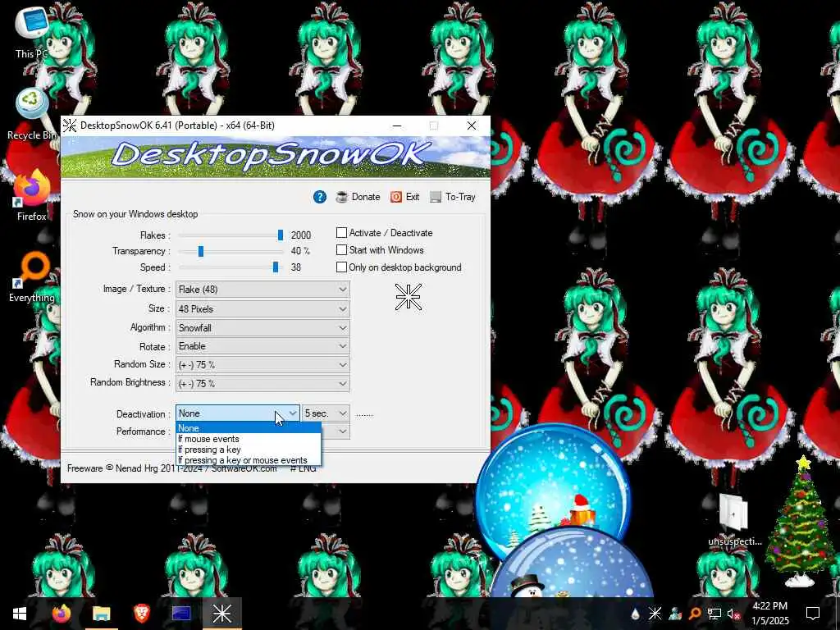Launch Brave browser from the taskbar
840x630 pixels.
[x=141, y=614]
